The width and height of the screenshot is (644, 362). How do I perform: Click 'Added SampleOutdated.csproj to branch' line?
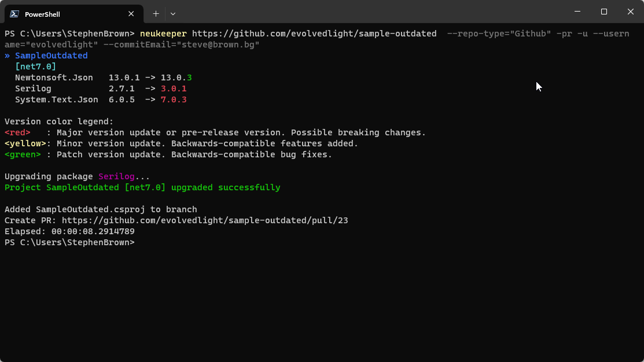tap(101, 209)
